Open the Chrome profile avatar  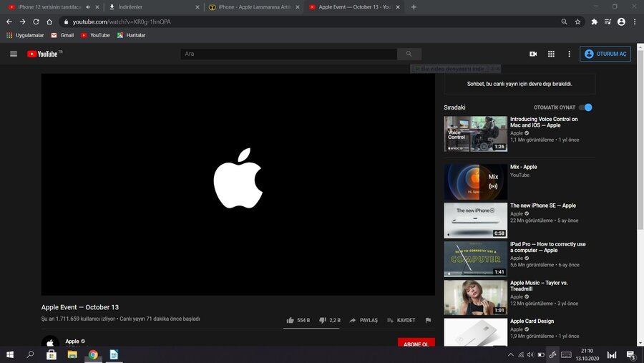click(621, 21)
